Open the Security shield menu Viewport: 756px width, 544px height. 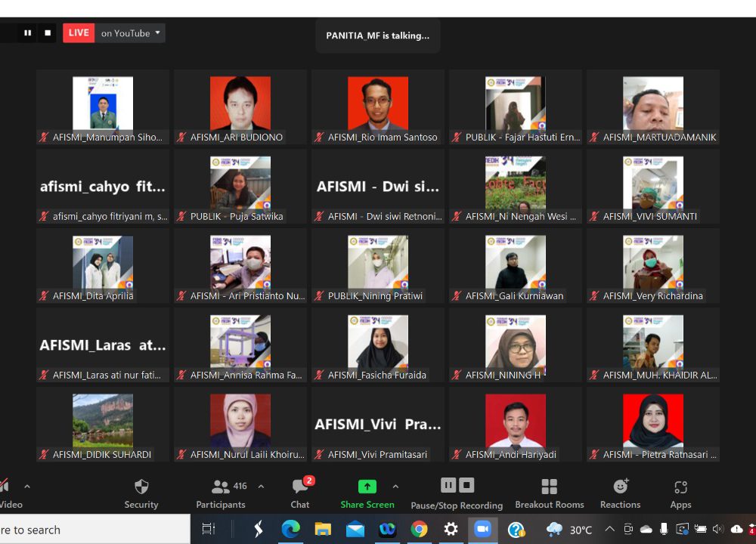point(141,493)
